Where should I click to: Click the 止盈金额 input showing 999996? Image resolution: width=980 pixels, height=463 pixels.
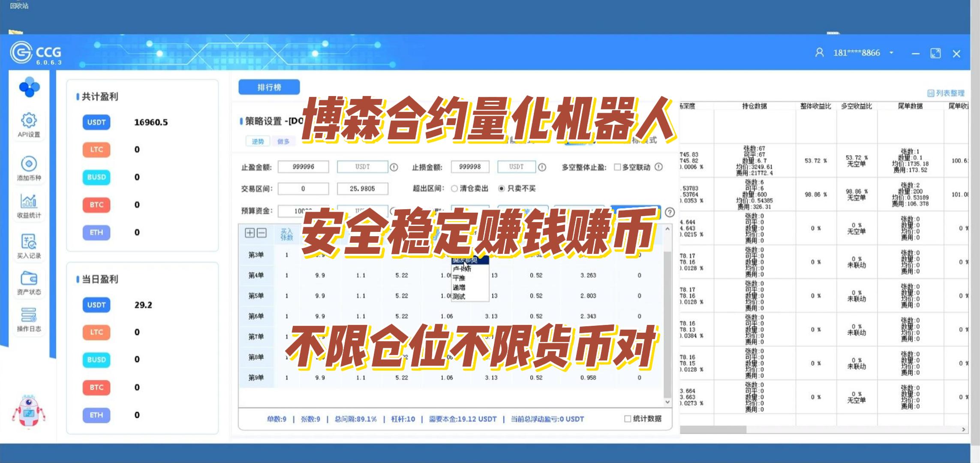click(304, 167)
